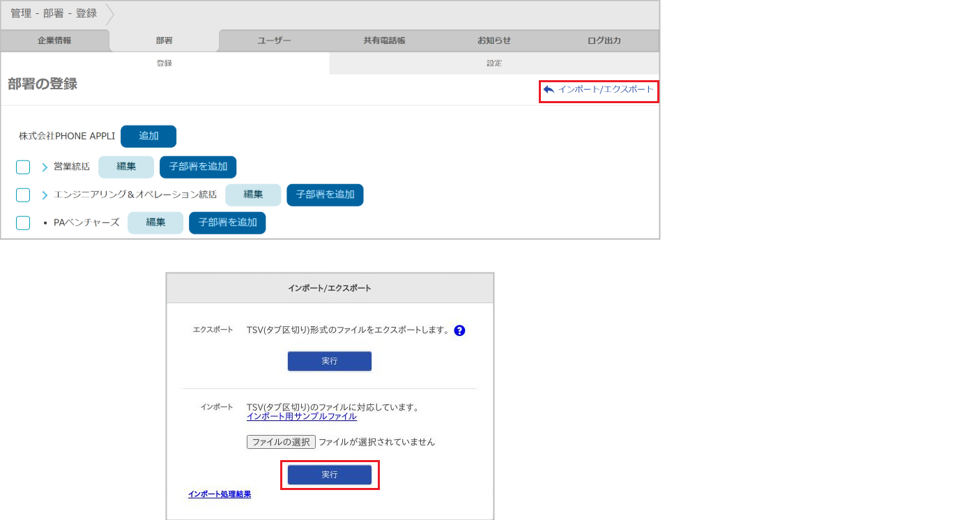980x520 pixels.
Task: Open the 企業情報 tab
Action: 54,40
